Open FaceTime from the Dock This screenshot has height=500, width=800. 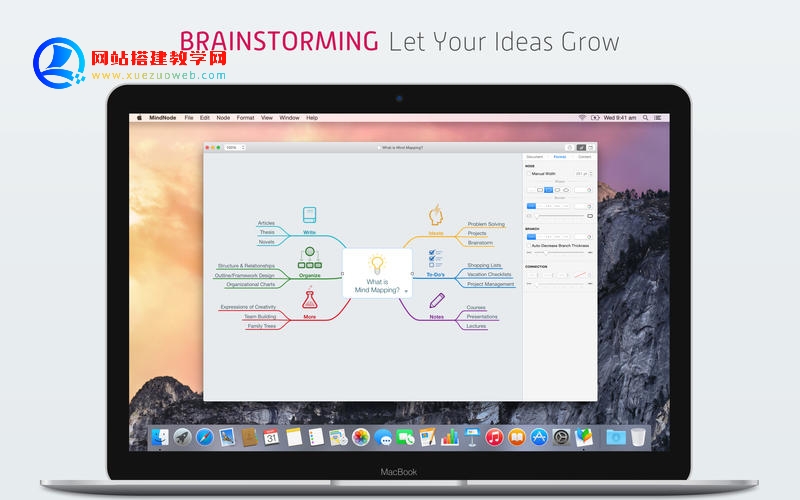[x=405, y=437]
